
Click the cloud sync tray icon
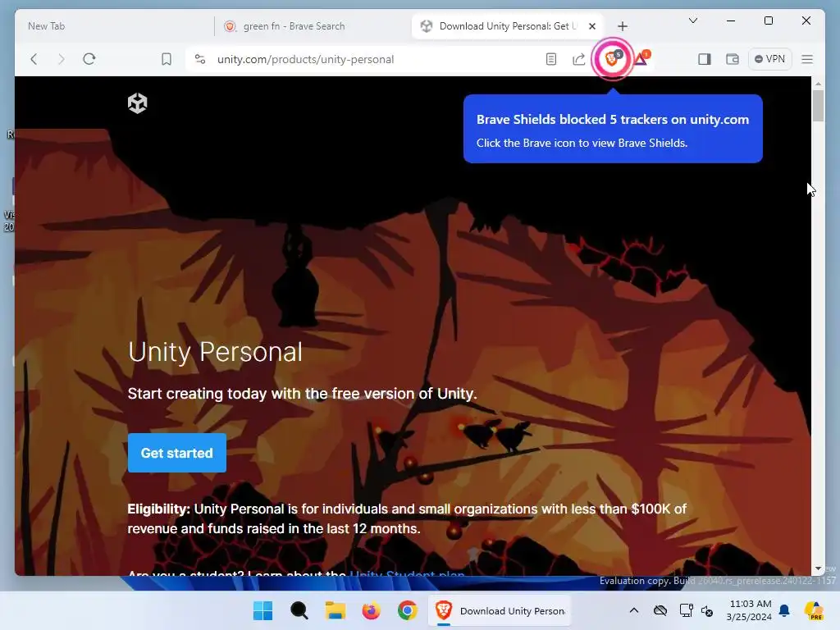point(660,610)
